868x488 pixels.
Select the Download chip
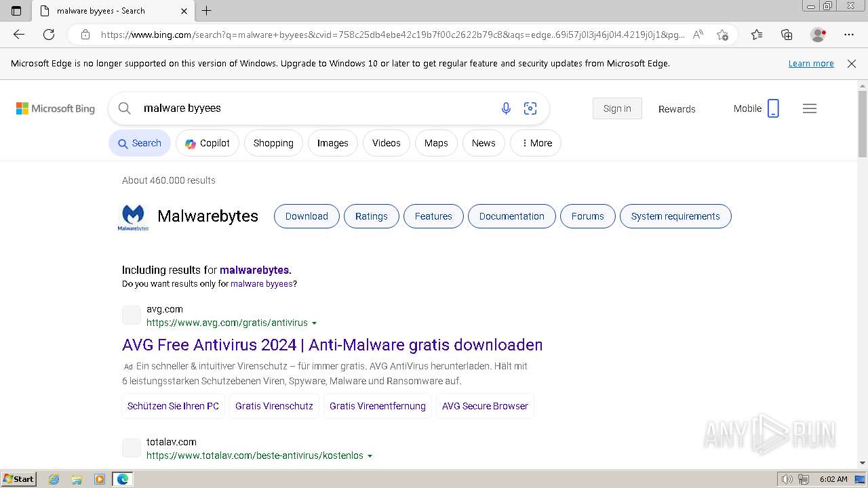[307, 216]
